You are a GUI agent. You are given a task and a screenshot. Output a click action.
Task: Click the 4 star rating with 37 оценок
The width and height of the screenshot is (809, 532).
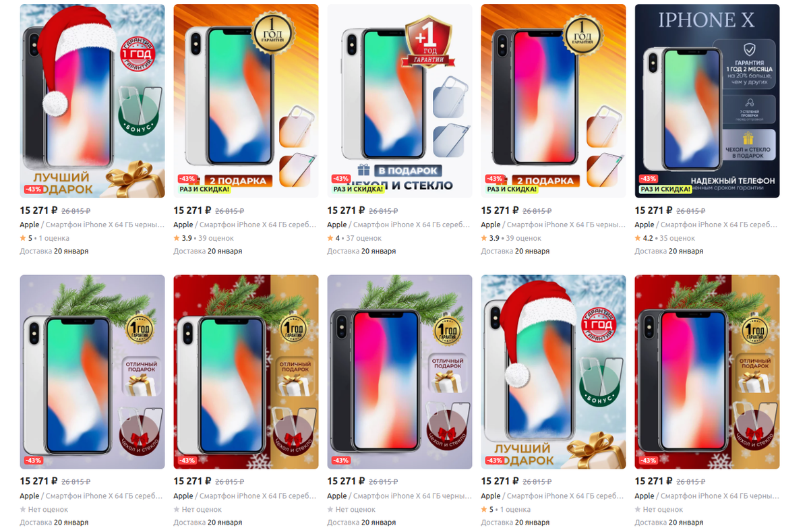click(x=355, y=238)
